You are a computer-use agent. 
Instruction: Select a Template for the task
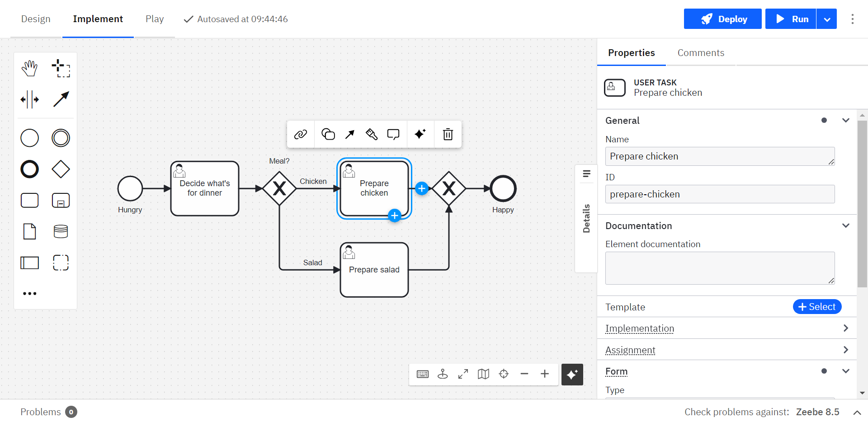click(817, 306)
